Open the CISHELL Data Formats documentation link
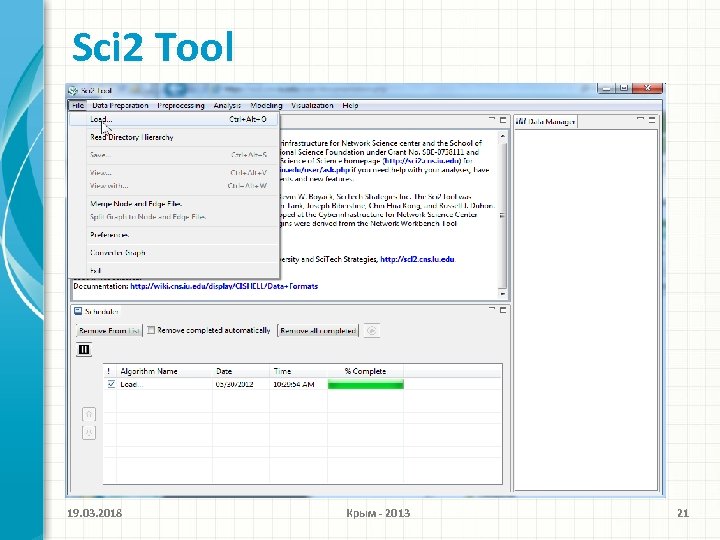Viewport: 720px width, 540px height. 224,286
